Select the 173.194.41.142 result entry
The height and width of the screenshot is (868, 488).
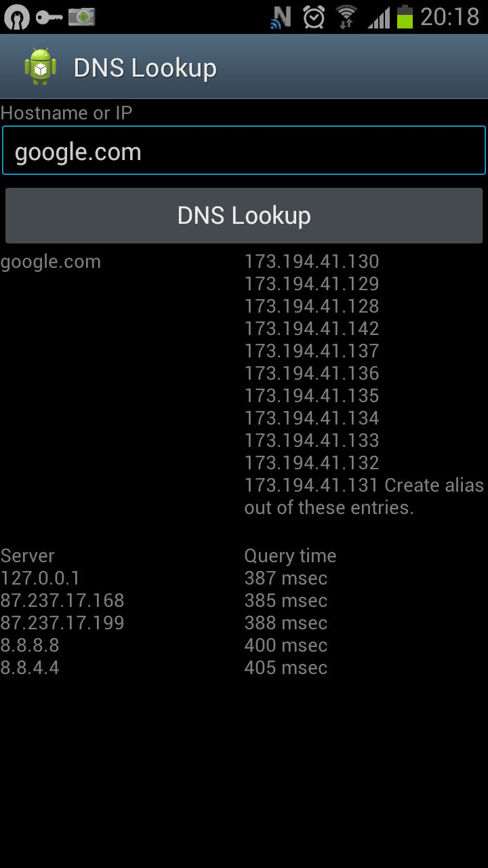(312, 329)
